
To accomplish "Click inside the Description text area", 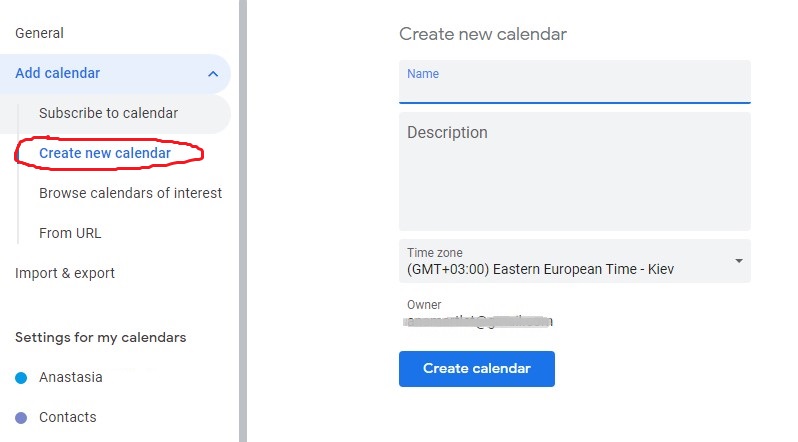I will pyautogui.click(x=575, y=172).
